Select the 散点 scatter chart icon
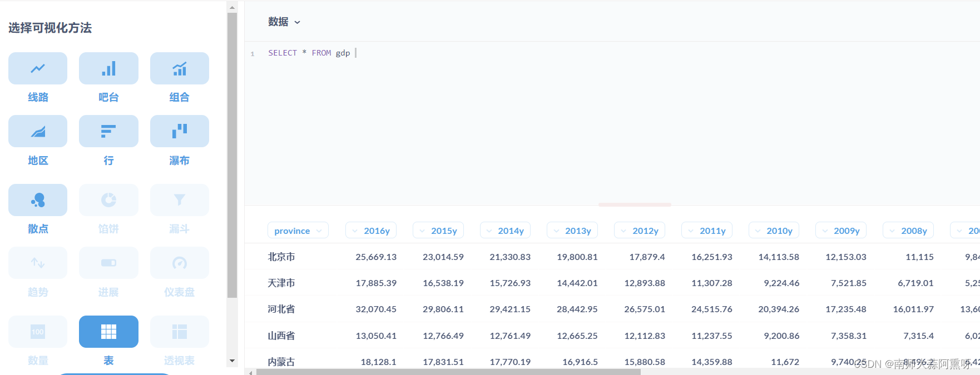The image size is (980, 375). (x=38, y=200)
